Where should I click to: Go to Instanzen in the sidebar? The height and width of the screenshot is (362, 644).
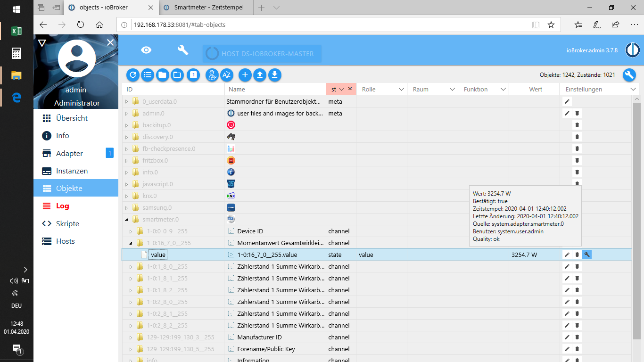pos(76,171)
